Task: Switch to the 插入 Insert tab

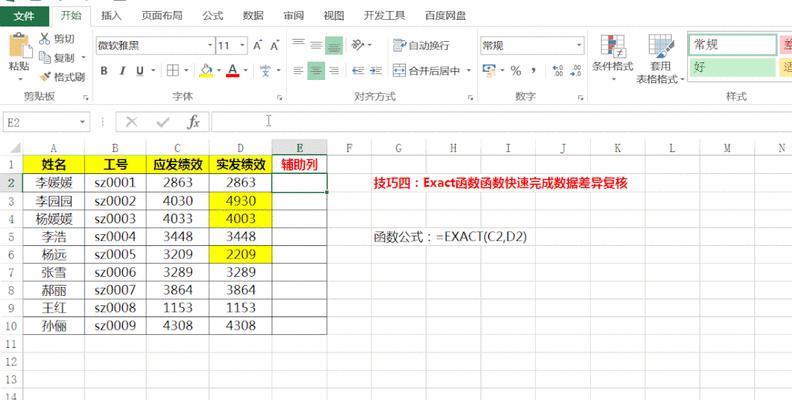Action: 111,16
